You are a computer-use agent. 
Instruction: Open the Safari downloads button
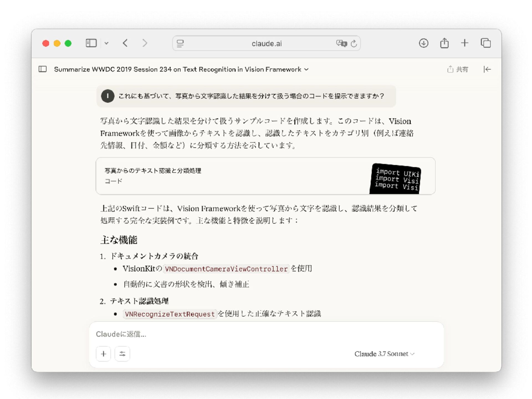[423, 43]
